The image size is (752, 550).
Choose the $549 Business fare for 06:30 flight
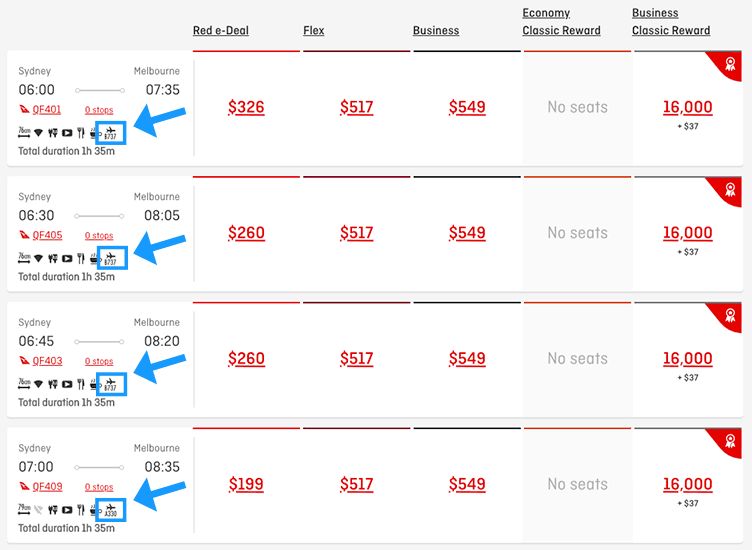click(x=467, y=233)
